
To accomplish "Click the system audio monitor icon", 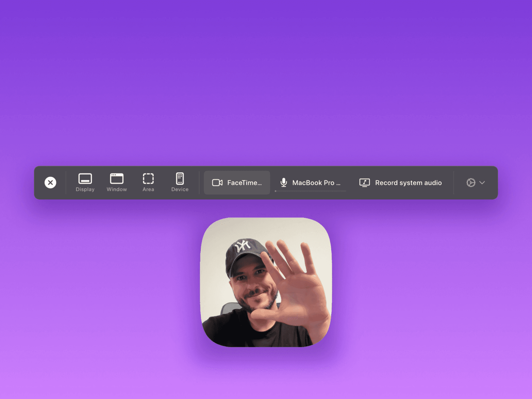I will coord(364,183).
